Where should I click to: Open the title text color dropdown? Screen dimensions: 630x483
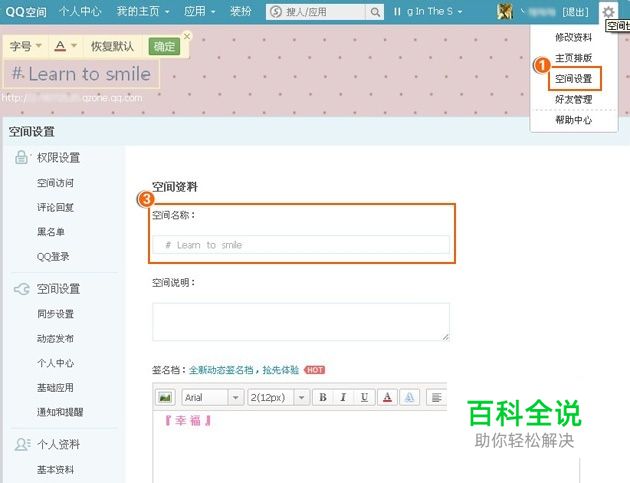(x=65, y=46)
